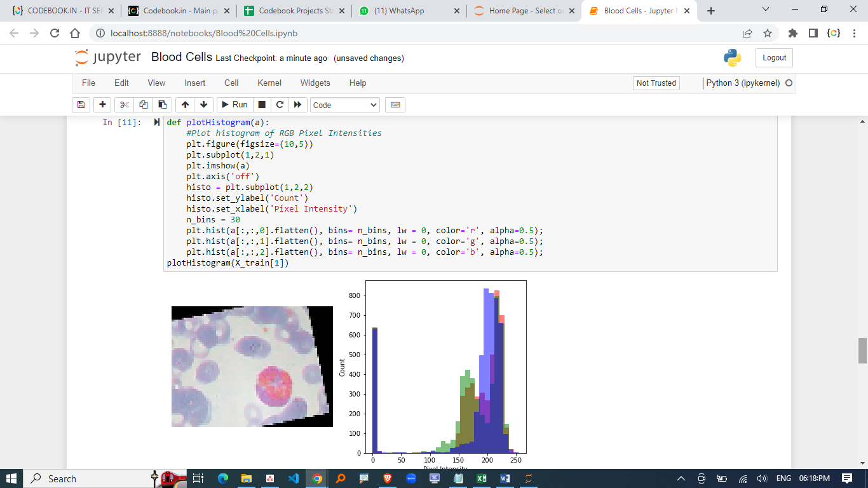Screen dimensions: 868x488
Task: Click the Logout button
Action: click(774, 58)
